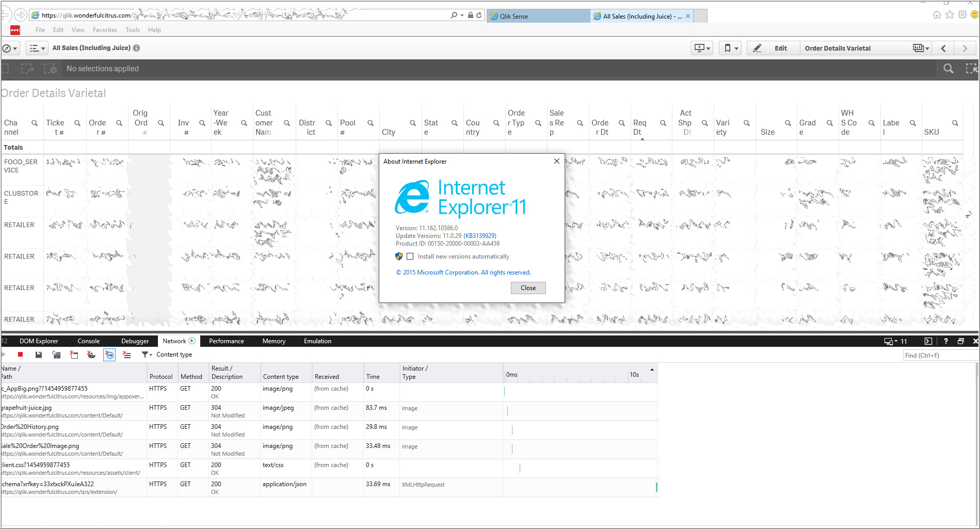Open IE favorites star icon

click(x=950, y=15)
